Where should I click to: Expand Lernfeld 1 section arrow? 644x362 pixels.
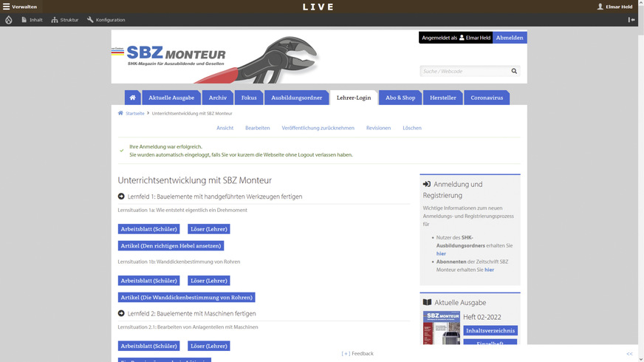[121, 197]
